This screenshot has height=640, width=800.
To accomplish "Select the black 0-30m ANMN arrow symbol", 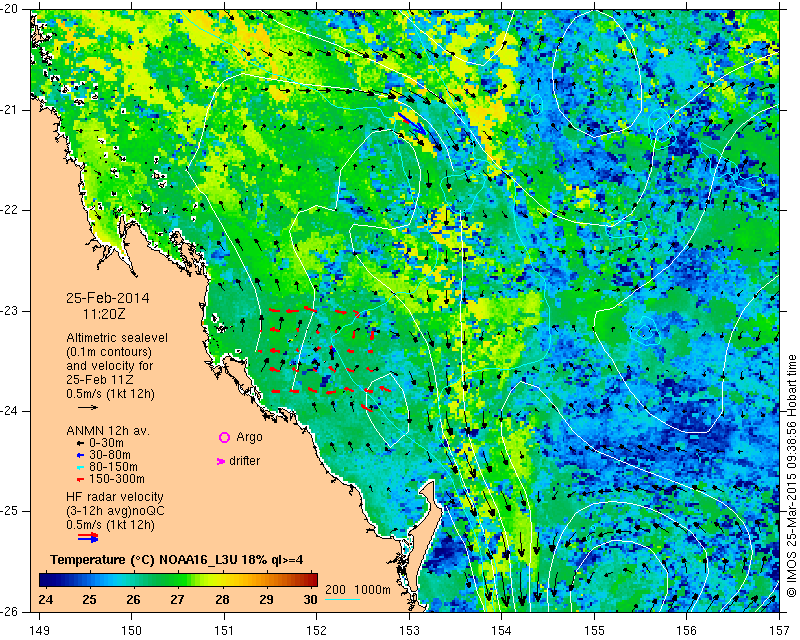I will 80,444.
